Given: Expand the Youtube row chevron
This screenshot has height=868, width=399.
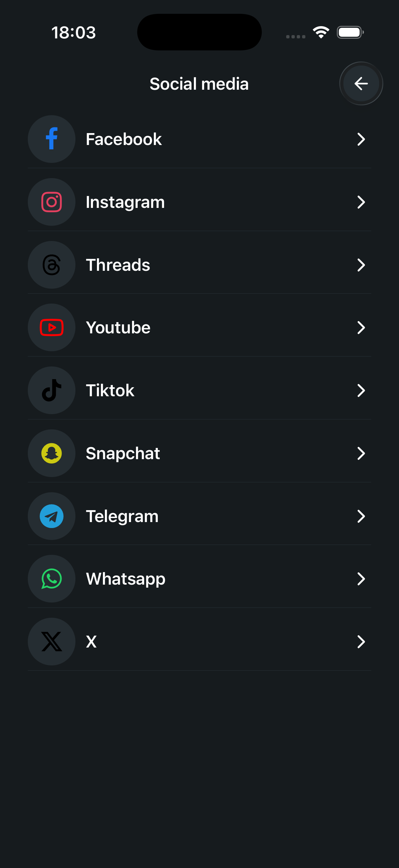Looking at the screenshot, I should point(361,327).
